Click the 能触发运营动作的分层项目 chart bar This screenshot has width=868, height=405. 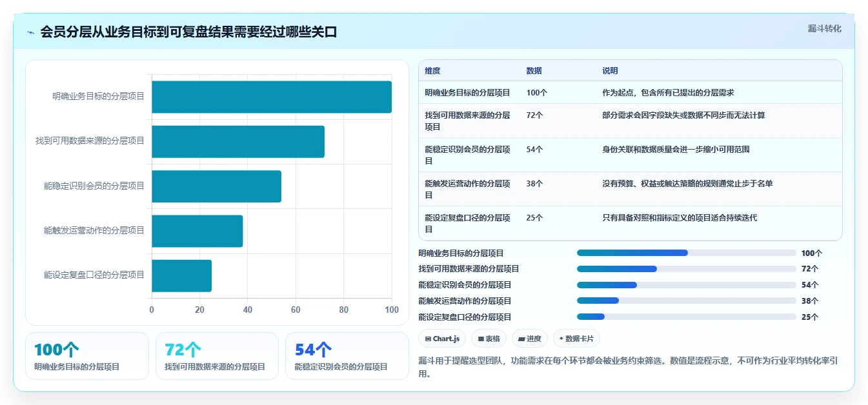[x=197, y=231]
